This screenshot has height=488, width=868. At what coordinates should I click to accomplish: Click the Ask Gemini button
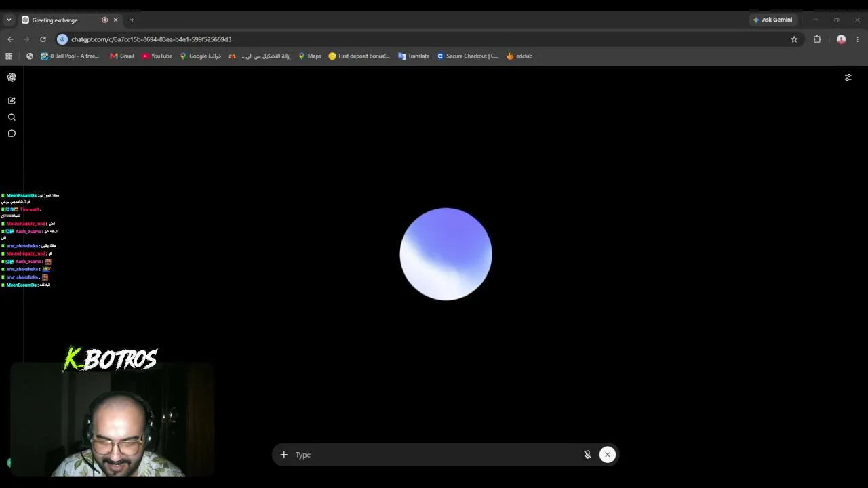(772, 20)
